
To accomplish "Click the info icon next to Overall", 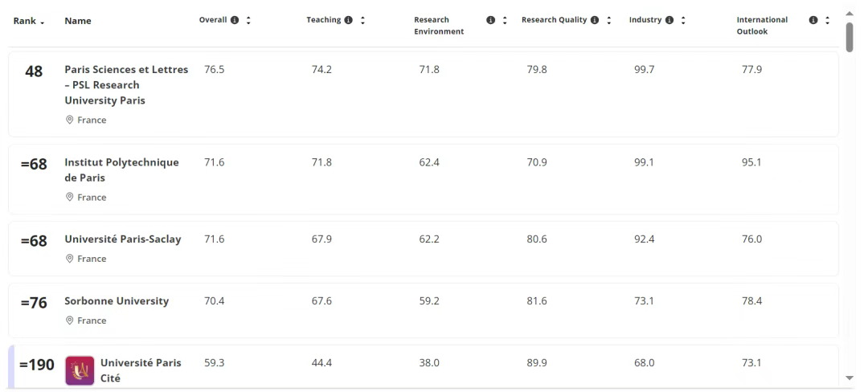I will tap(235, 20).
